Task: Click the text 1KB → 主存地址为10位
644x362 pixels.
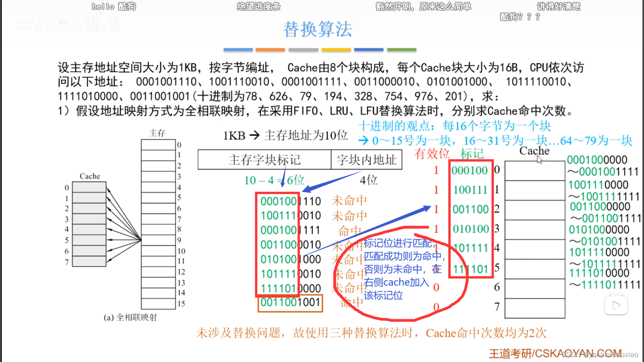Action: [x=285, y=136]
